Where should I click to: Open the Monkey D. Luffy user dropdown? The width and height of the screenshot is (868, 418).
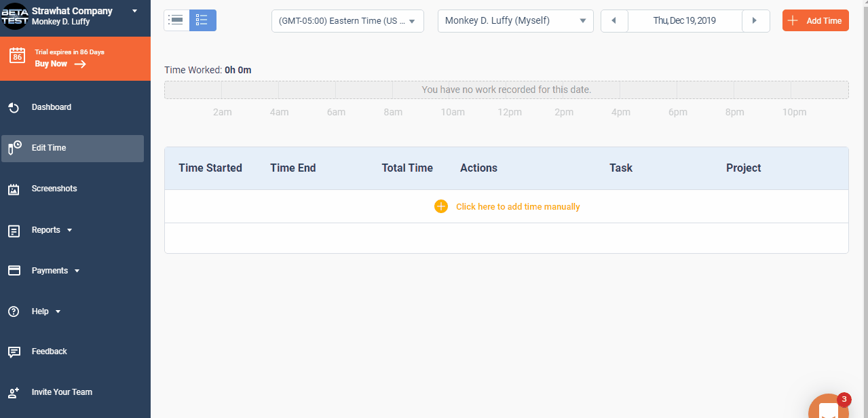click(x=515, y=21)
